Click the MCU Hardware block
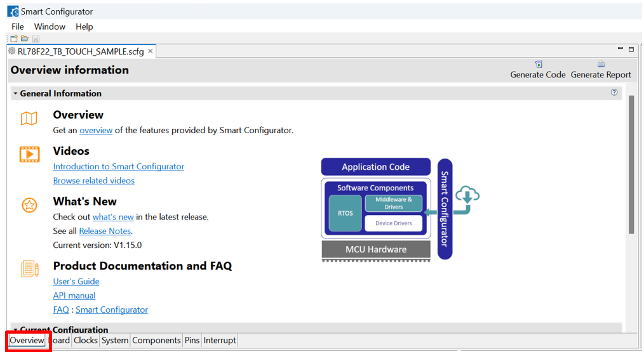This screenshot has width=644, height=352. point(376,249)
